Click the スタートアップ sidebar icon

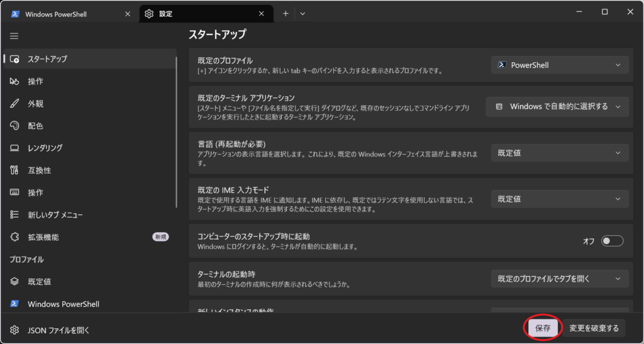click(x=14, y=58)
